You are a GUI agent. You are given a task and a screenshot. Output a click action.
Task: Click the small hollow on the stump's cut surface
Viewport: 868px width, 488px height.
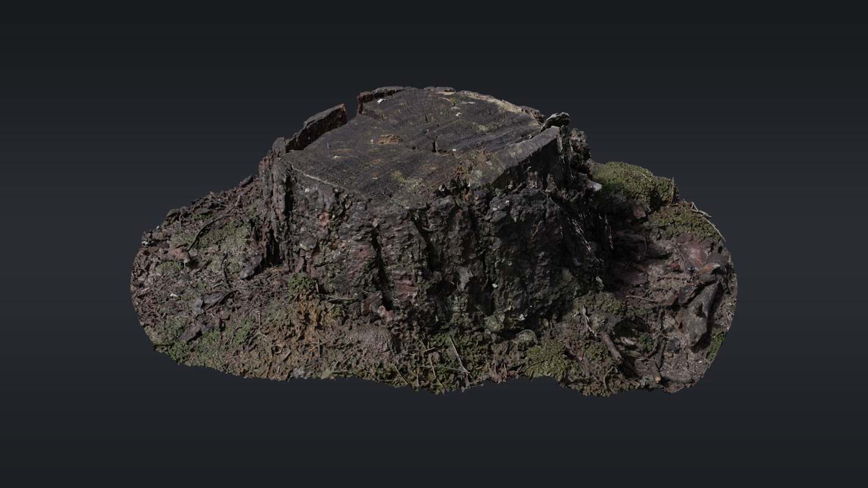[x=391, y=140]
